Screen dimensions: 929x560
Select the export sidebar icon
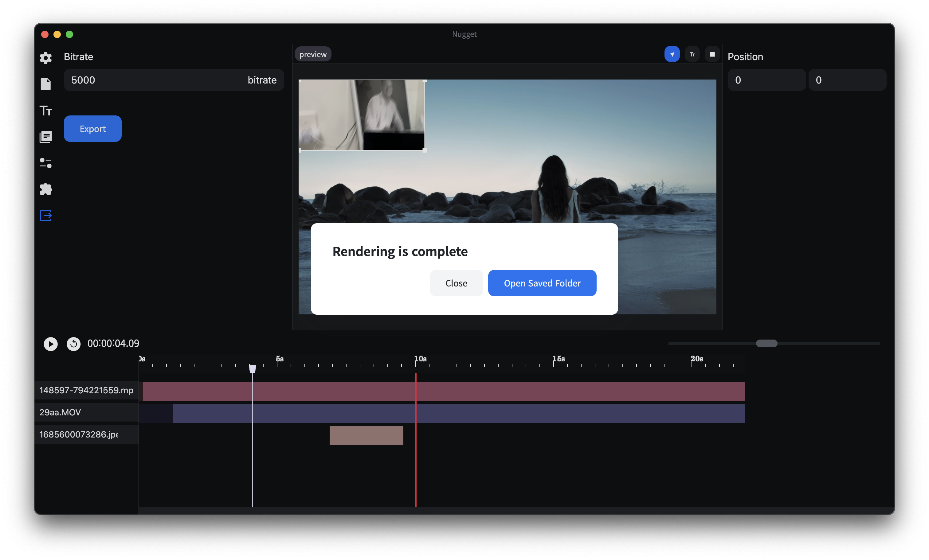point(45,216)
